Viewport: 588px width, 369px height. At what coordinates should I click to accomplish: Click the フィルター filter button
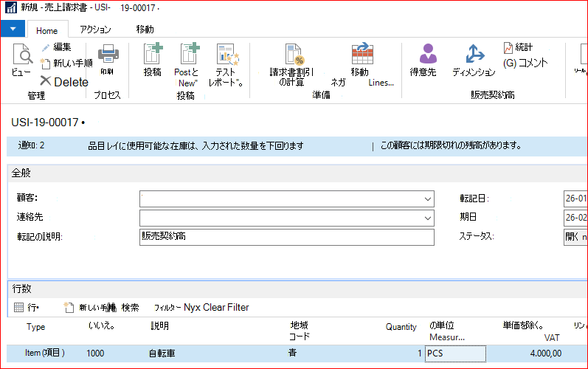(167, 308)
